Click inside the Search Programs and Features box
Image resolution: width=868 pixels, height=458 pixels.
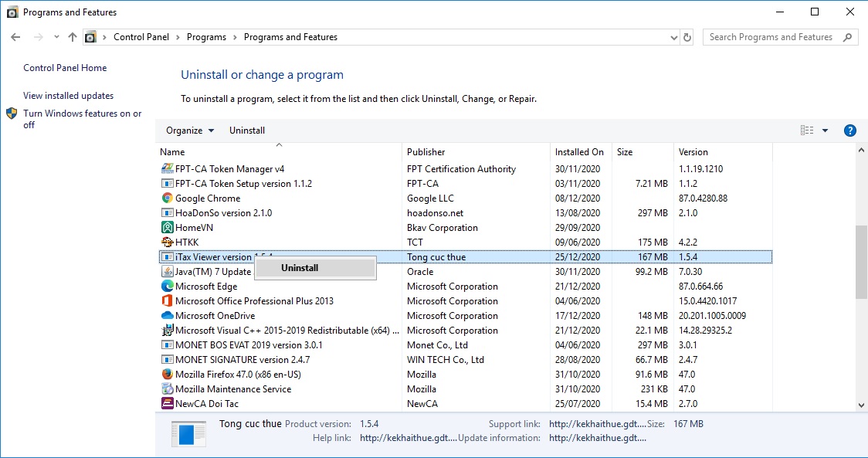[772, 36]
